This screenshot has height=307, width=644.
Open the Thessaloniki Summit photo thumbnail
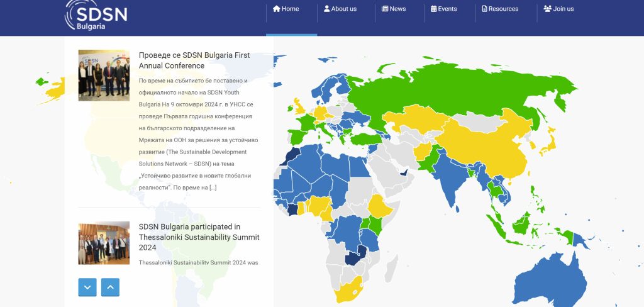tap(104, 243)
